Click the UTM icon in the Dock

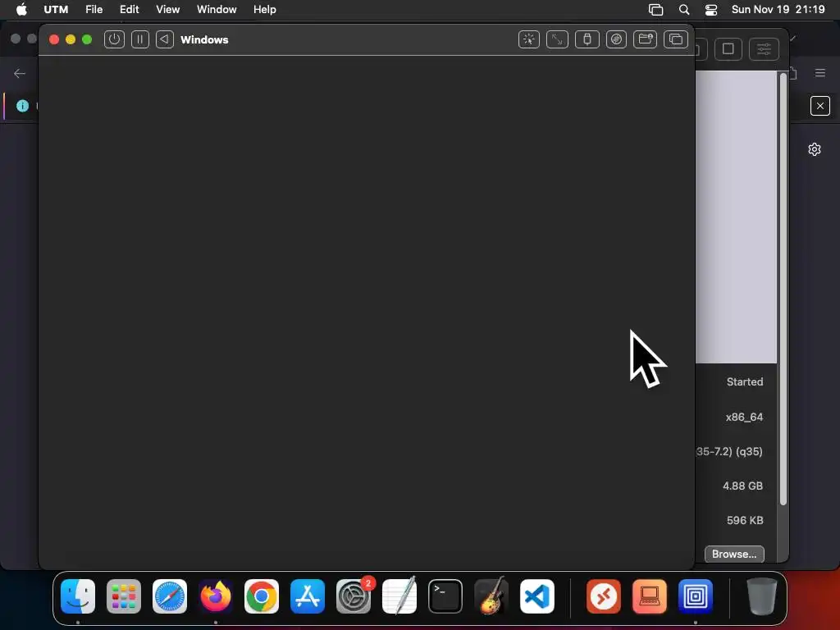(696, 596)
